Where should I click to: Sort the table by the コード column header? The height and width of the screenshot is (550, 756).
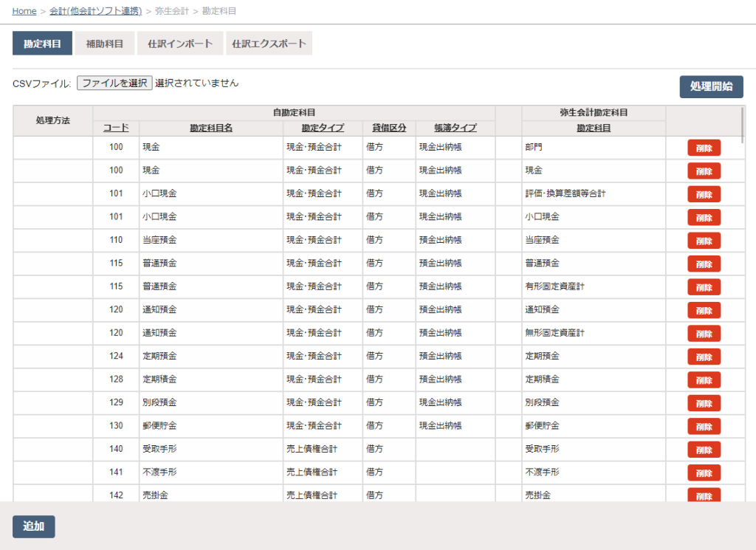(116, 128)
